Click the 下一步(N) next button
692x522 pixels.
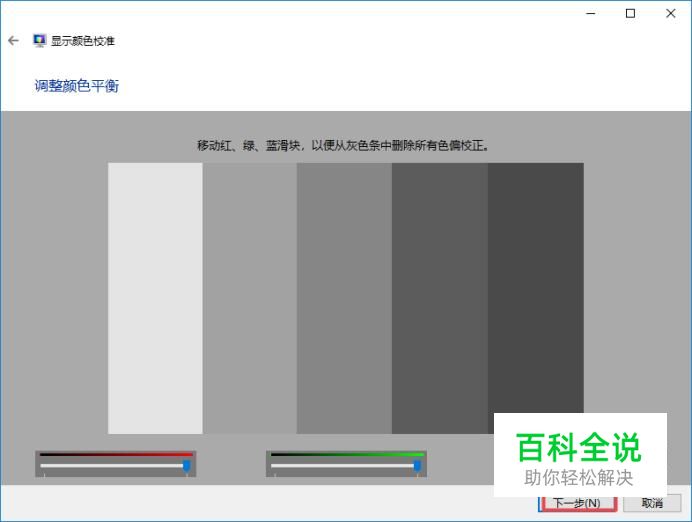(577, 503)
